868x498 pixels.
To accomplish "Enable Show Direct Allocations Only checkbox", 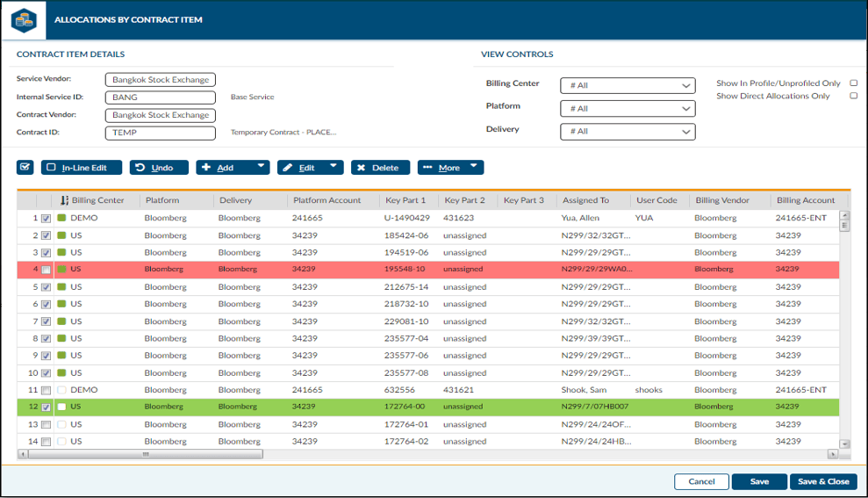I will click(x=854, y=96).
